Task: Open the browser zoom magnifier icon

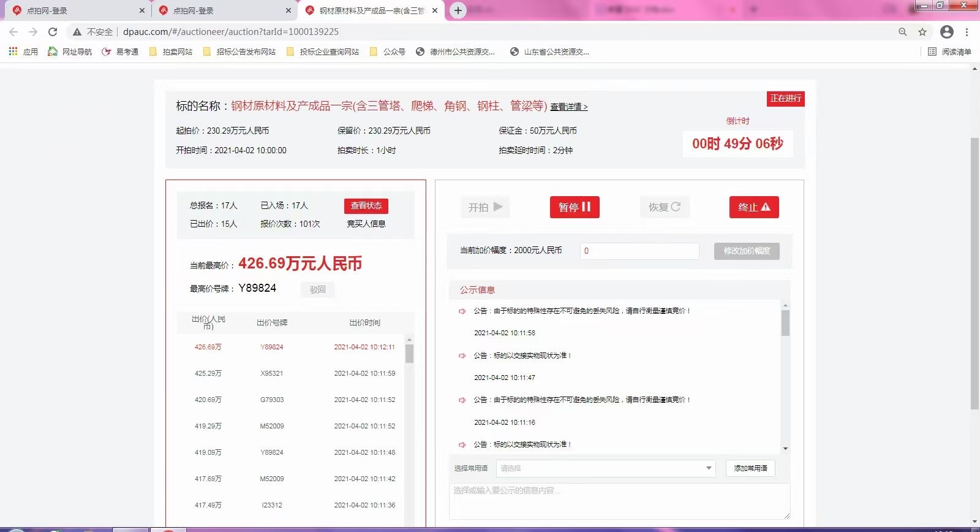Action: [x=902, y=32]
